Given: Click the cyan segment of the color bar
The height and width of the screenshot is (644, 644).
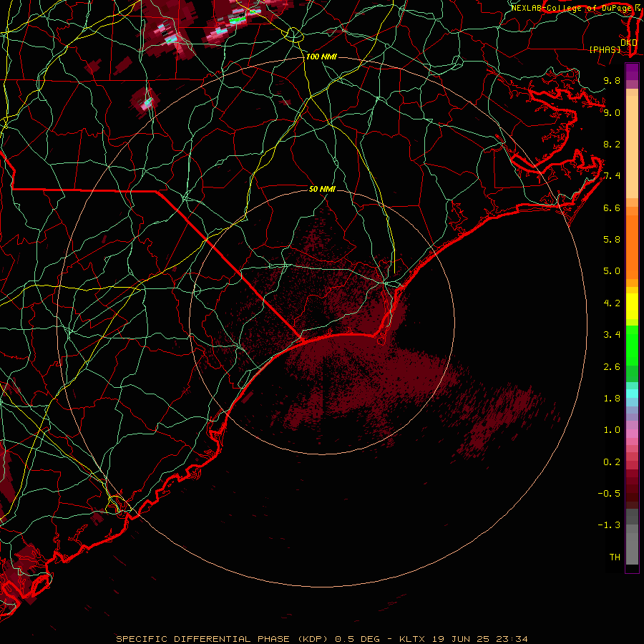Looking at the screenshot, I should [632, 394].
